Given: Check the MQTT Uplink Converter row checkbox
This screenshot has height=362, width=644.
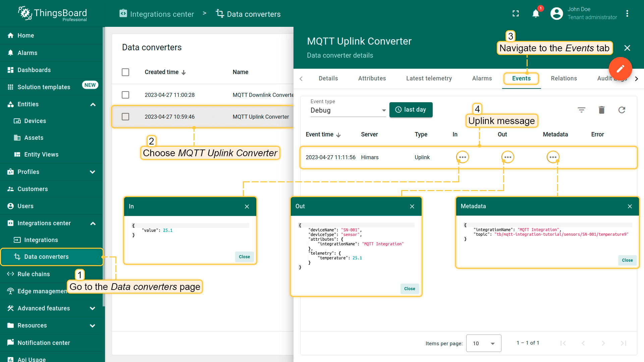Looking at the screenshot, I should (x=125, y=117).
